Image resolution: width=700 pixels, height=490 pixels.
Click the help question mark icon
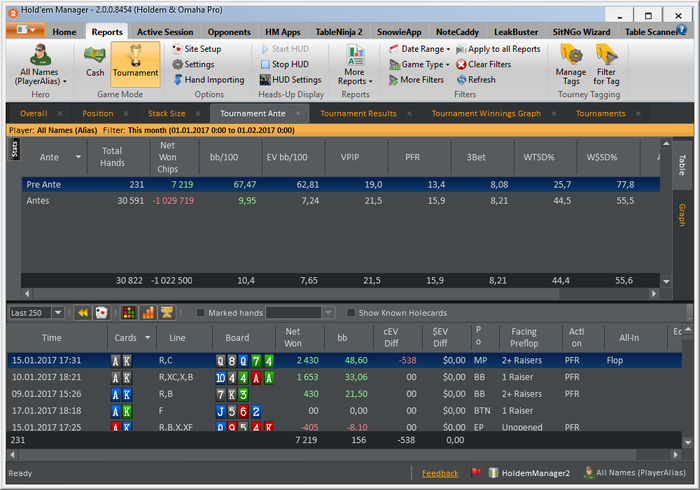[681, 30]
